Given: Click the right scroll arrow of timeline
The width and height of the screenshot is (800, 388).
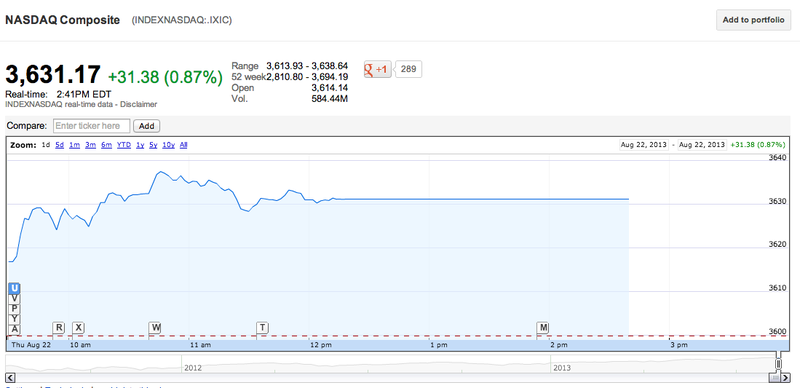Looking at the screenshot, I should click(x=785, y=378).
